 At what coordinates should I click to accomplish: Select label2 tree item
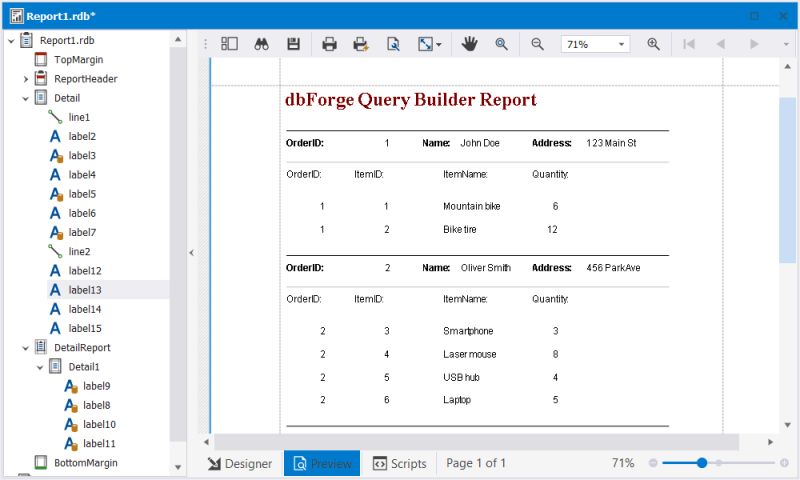coord(82,136)
